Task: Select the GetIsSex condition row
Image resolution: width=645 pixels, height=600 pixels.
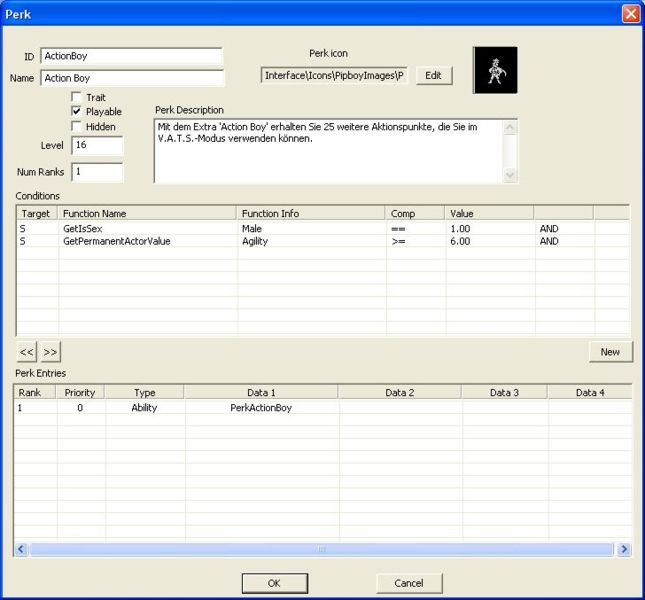Action: click(x=323, y=229)
